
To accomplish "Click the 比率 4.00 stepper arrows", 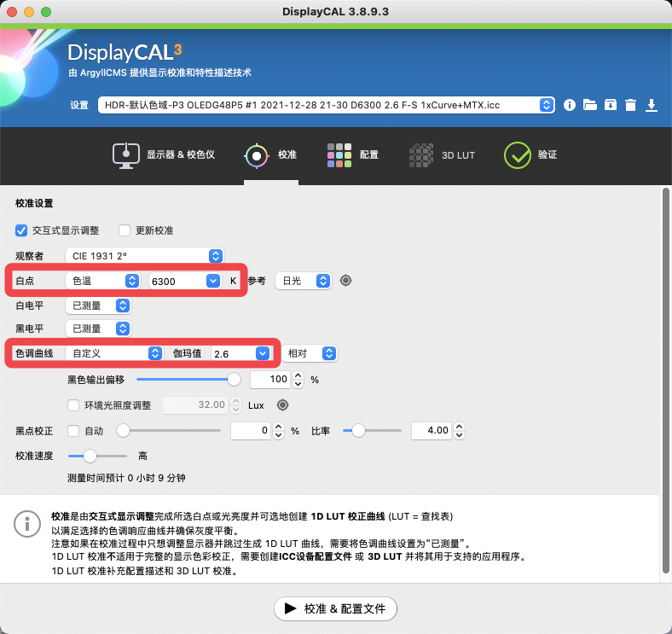I will pyautogui.click(x=460, y=431).
